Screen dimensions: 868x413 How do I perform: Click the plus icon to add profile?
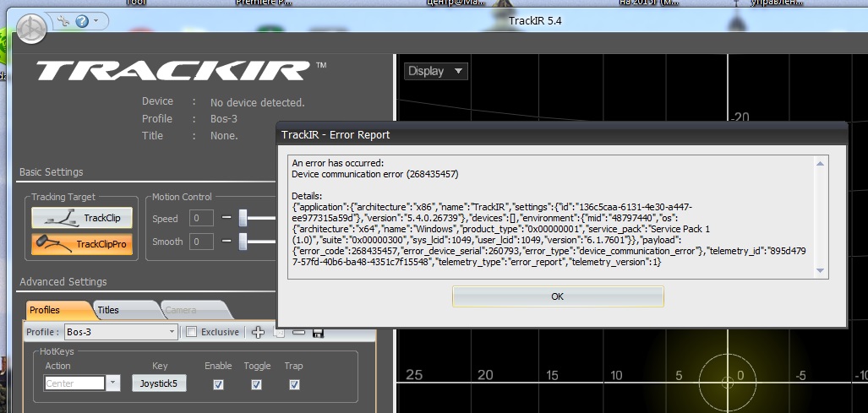[258, 332]
